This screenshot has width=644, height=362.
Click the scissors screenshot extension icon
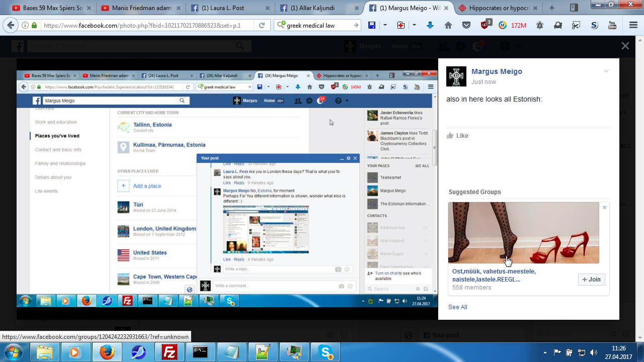point(576,25)
